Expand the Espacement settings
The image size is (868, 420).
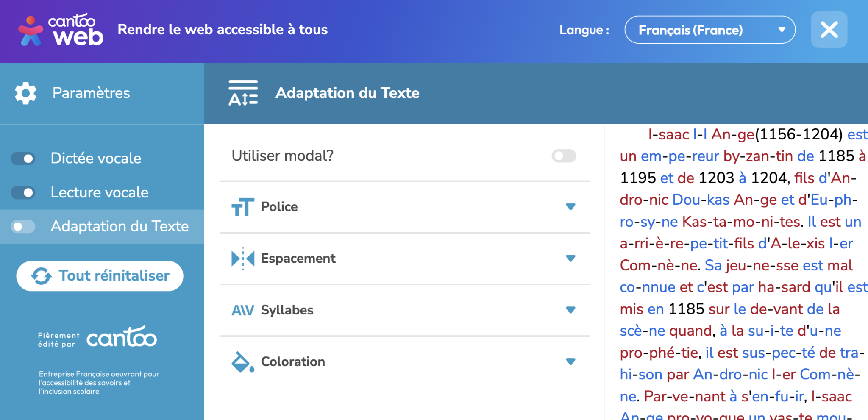[571, 258]
